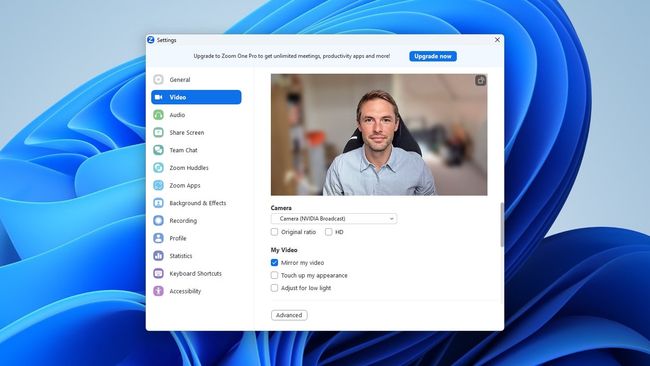The image size is (650, 366).
Task: Uncheck Mirror my video
Action: point(274,263)
